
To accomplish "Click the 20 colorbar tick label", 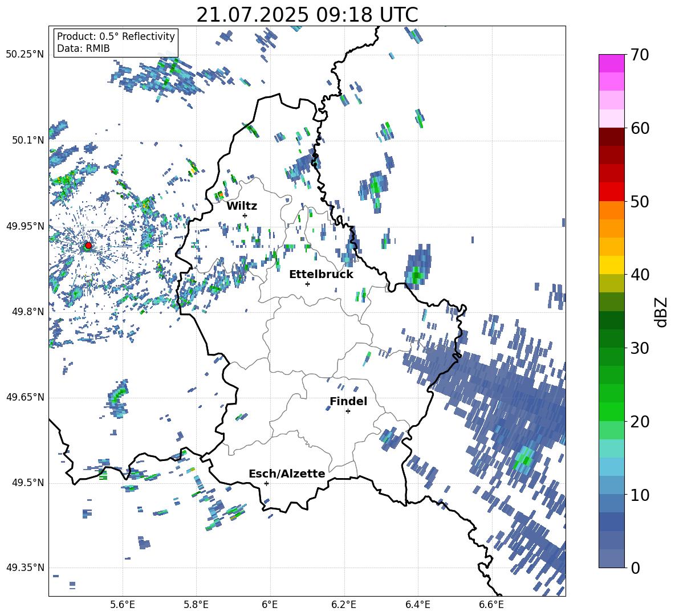I will tap(639, 422).
